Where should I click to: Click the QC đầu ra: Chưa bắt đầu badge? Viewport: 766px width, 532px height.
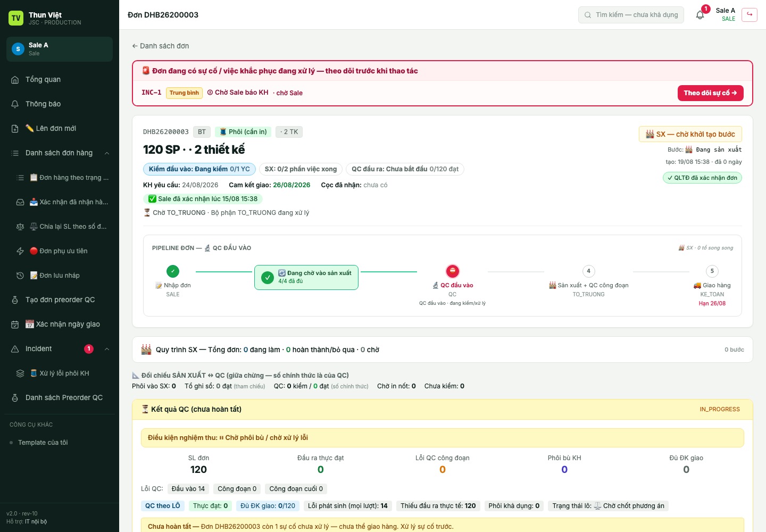[405, 169]
